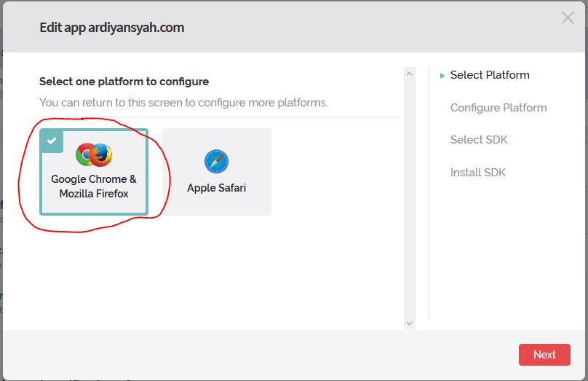Click the 'Apple Safari' label
Screen dimensions: 588x381
tap(216, 188)
